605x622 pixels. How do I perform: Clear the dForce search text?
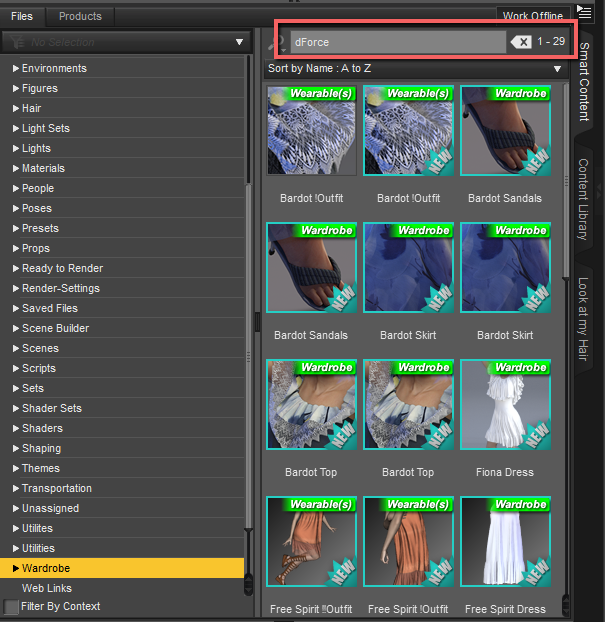point(521,42)
